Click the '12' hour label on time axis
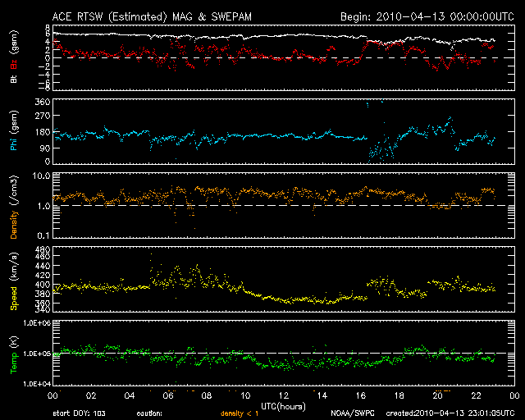The height and width of the screenshot is (420, 525). pyautogui.click(x=284, y=396)
